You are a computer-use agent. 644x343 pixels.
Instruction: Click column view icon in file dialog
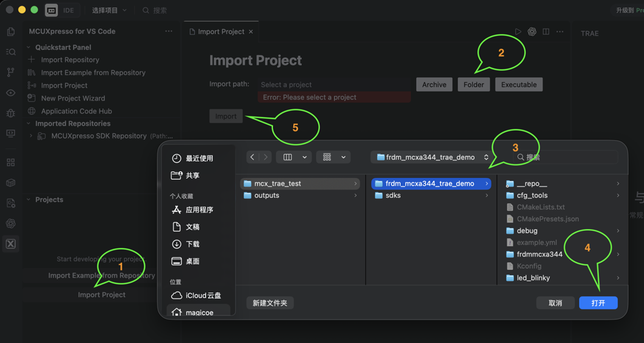(288, 157)
